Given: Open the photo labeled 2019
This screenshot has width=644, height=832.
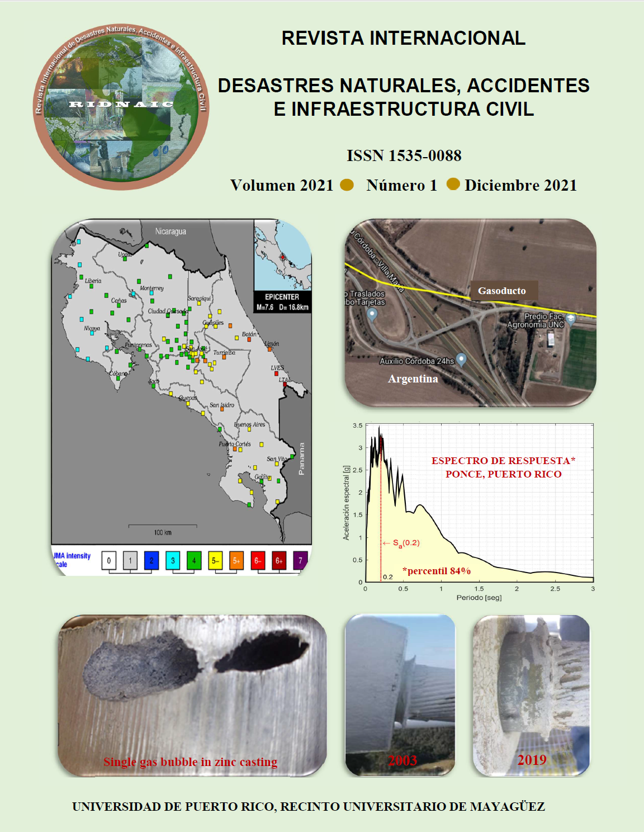Looking at the screenshot, I should click(x=531, y=695).
